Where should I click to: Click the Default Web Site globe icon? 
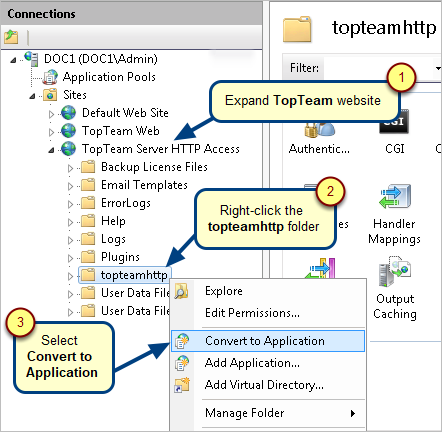pos(69,113)
